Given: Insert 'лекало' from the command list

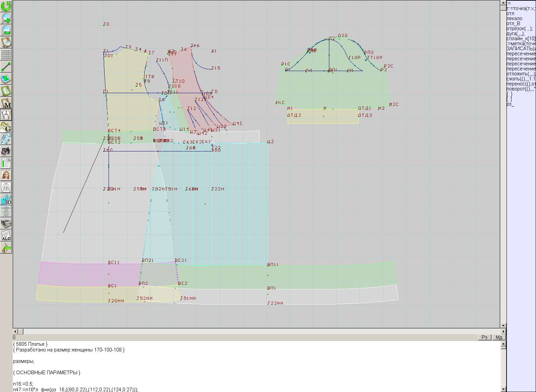Looking at the screenshot, I should [x=514, y=18].
